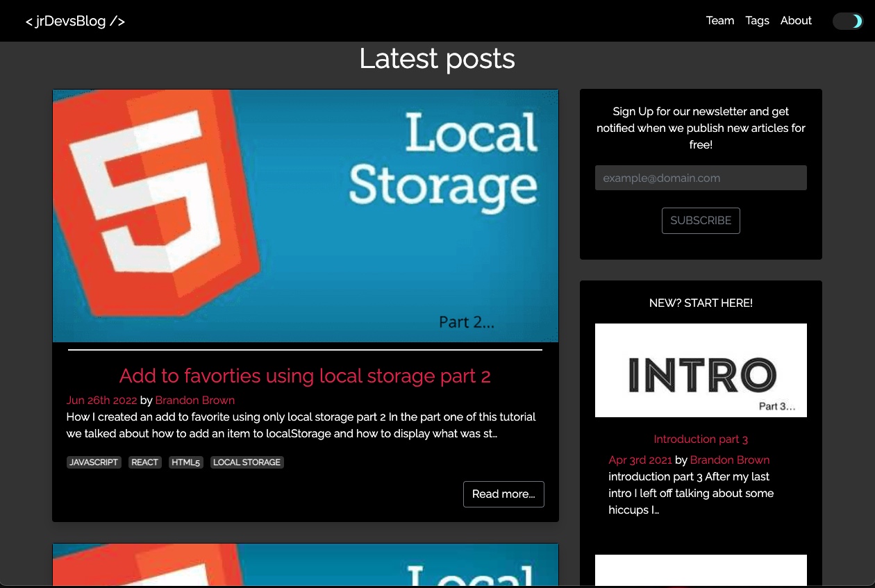Open the jrDevsBlog site logo
875x588 pixels.
(x=75, y=21)
